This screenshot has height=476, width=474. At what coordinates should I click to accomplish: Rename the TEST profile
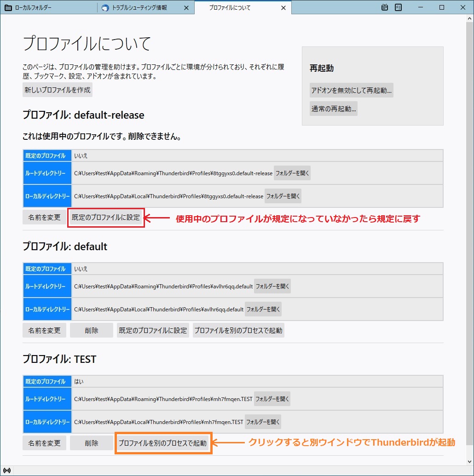tap(44, 443)
